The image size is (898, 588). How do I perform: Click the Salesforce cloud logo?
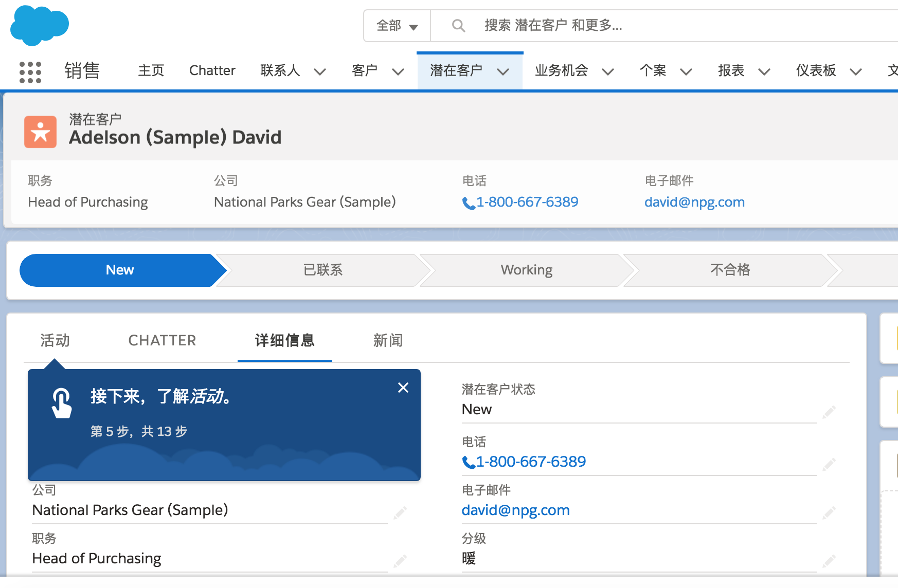[x=40, y=25]
